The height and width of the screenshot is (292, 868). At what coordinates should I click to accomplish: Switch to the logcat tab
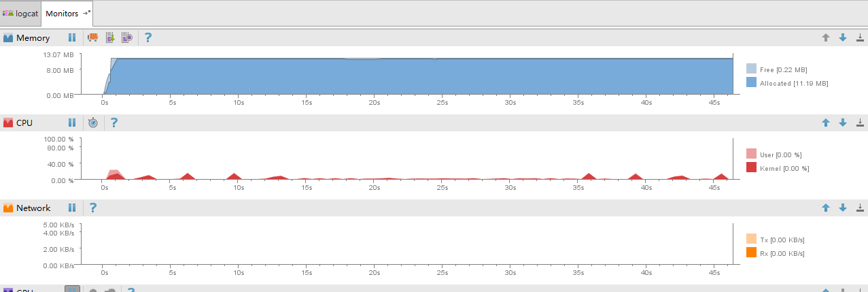(20, 13)
